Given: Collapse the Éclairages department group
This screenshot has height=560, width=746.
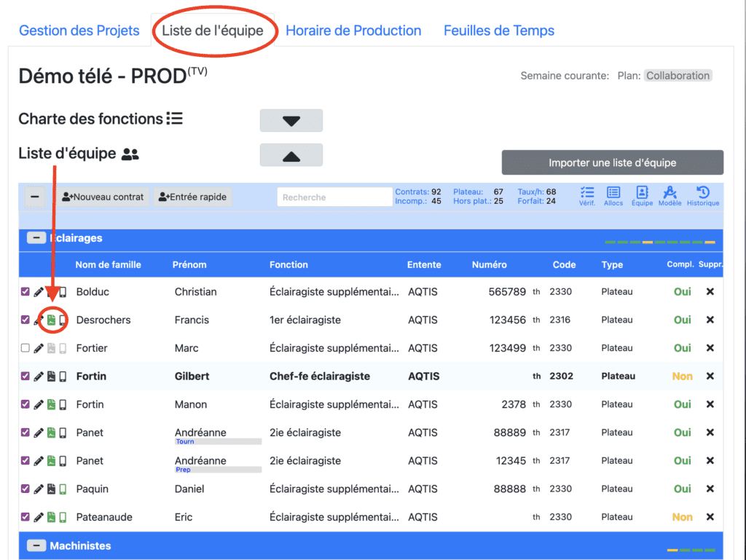Looking at the screenshot, I should 34,238.
